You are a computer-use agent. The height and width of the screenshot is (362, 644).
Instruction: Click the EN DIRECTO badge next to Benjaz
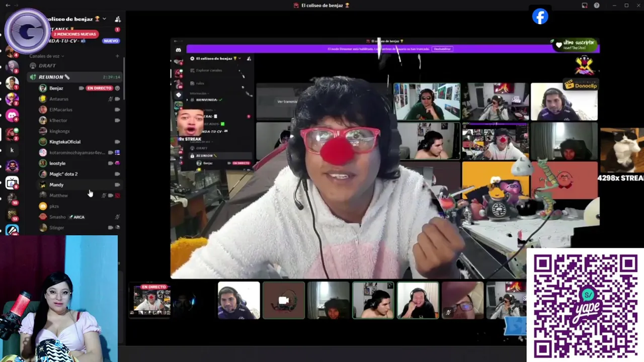click(x=99, y=88)
